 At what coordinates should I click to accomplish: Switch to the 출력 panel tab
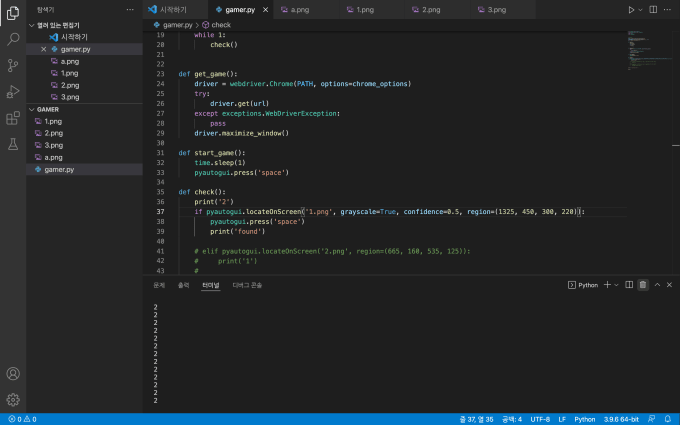coord(183,285)
